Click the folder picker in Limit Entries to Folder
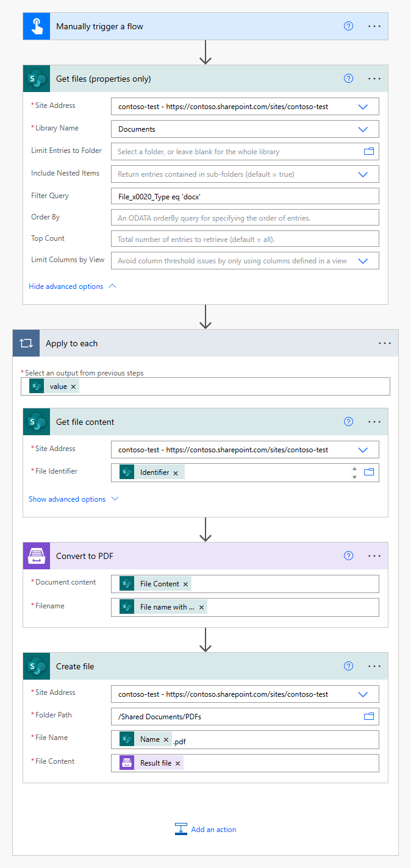This screenshot has height=868, width=411. [369, 151]
